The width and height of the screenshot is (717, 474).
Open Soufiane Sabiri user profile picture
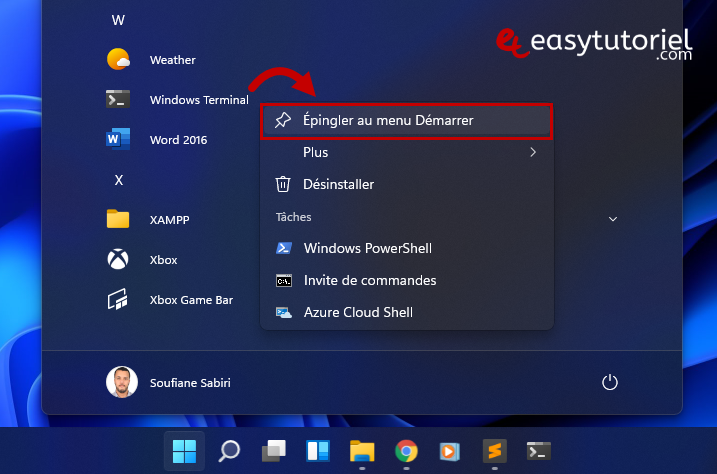coord(122,382)
